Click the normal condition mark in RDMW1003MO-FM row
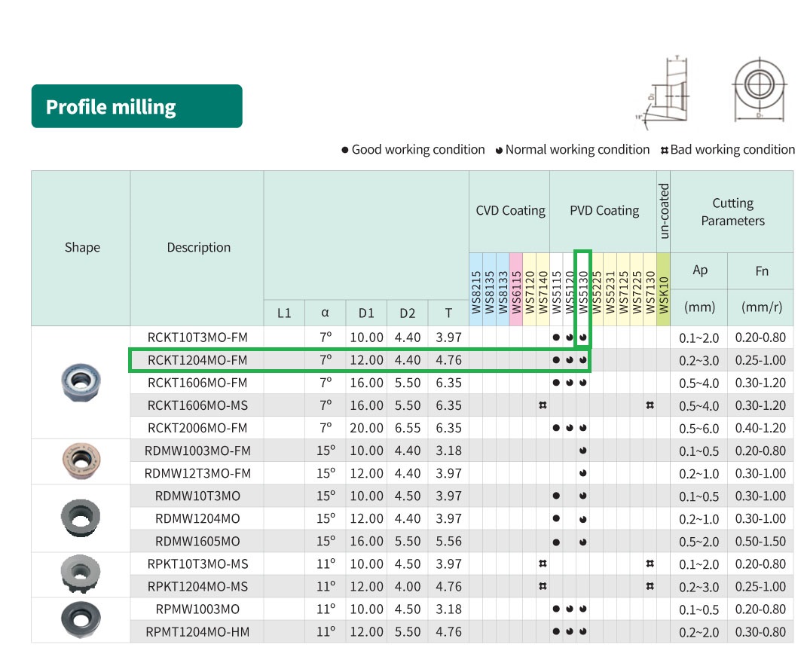The image size is (804, 672). [x=583, y=451]
